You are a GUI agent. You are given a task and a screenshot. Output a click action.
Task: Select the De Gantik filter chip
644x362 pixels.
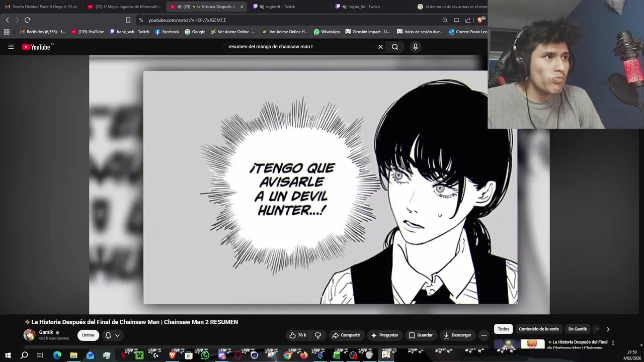578,329
